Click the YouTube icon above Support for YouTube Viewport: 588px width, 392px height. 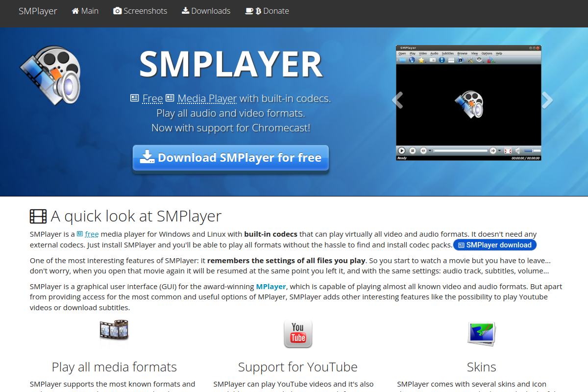[x=298, y=334]
